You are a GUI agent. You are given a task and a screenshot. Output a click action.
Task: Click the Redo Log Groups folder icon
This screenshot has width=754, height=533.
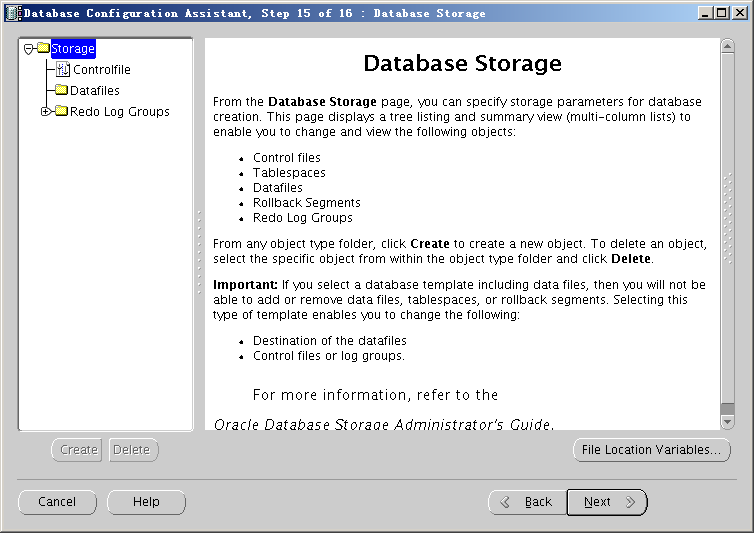61,112
